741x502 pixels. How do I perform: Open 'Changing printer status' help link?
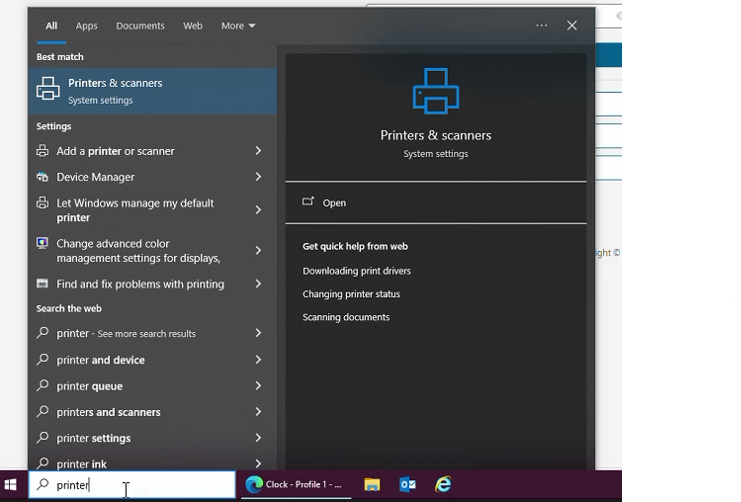tap(351, 294)
